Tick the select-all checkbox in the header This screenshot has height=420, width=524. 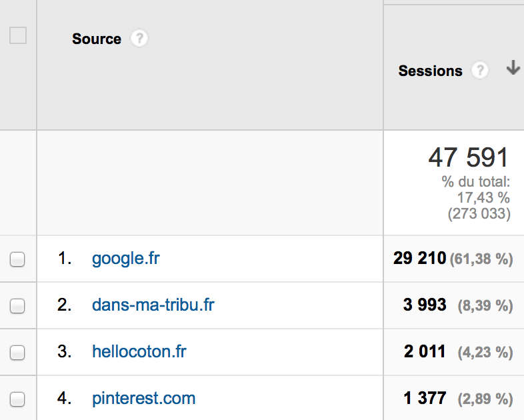18,35
